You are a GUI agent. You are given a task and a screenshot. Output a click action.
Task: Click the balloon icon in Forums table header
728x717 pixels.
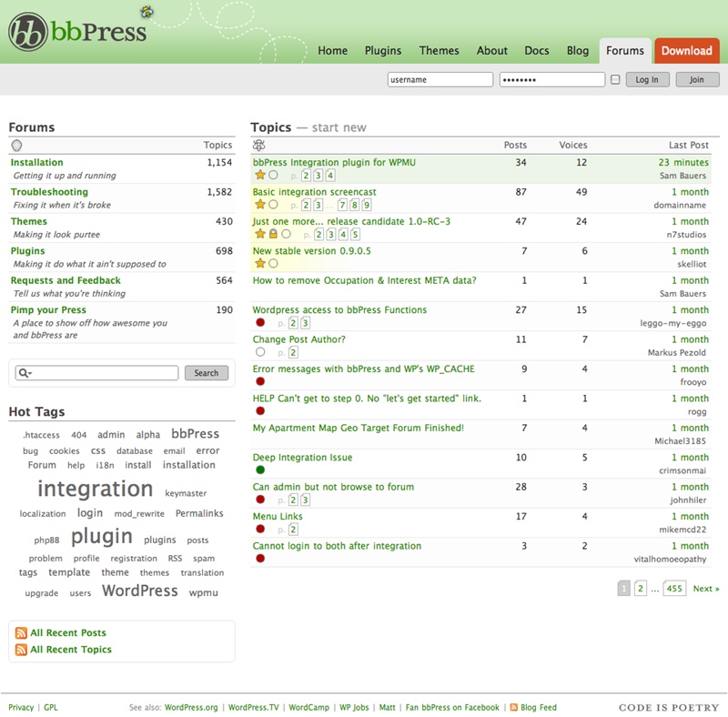(x=16, y=146)
